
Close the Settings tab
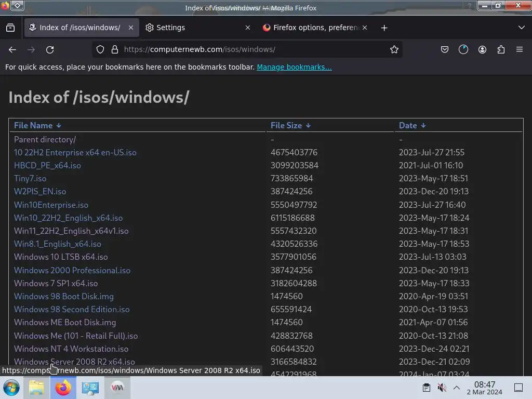[248, 28]
